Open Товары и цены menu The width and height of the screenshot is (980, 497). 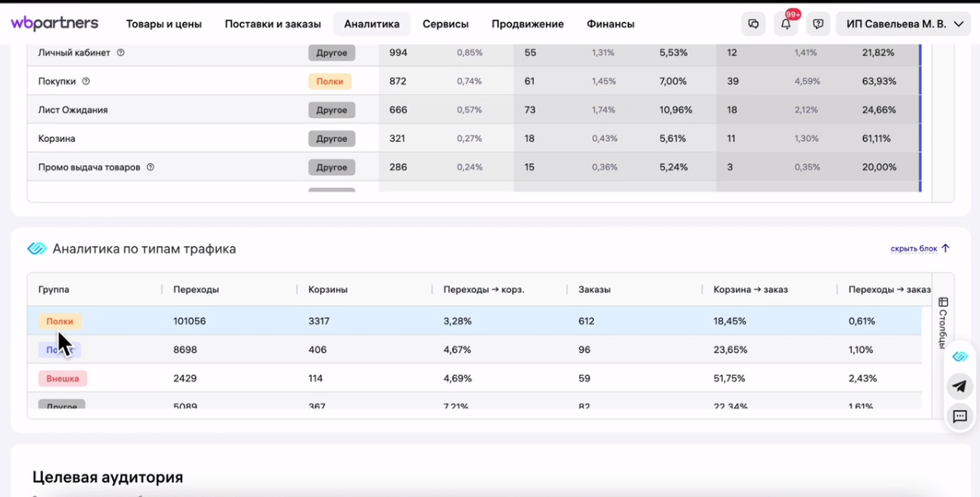(x=164, y=25)
